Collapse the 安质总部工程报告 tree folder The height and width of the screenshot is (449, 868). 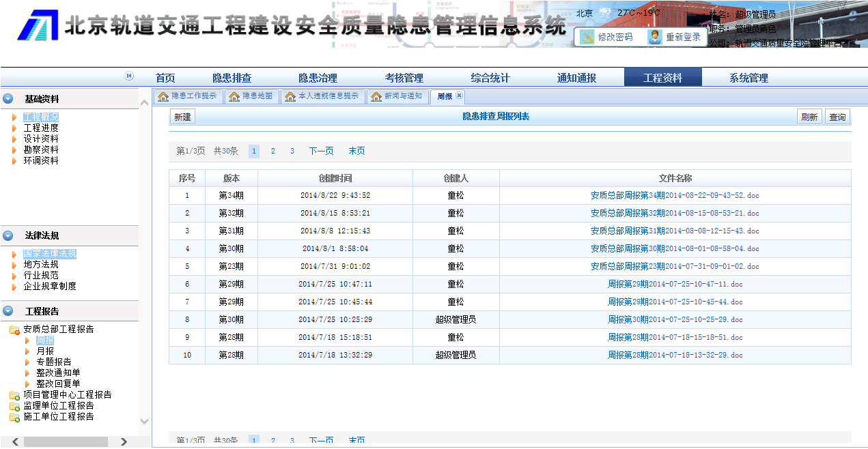[14, 330]
